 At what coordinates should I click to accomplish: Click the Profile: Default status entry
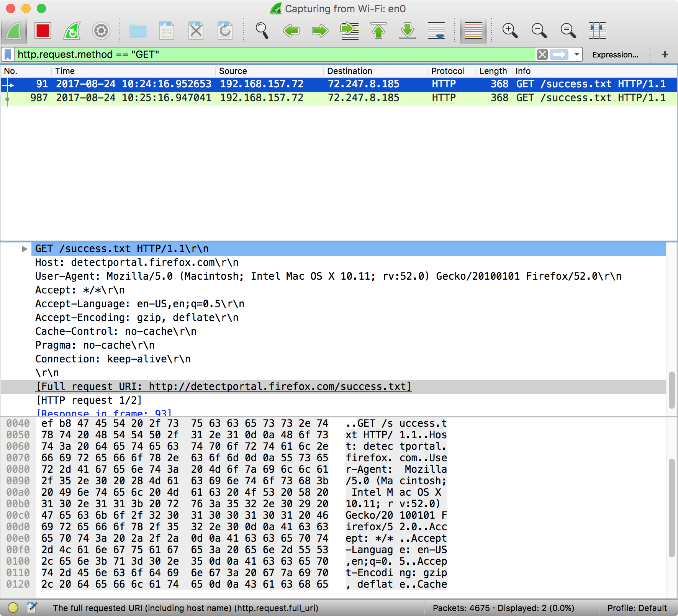tap(637, 608)
